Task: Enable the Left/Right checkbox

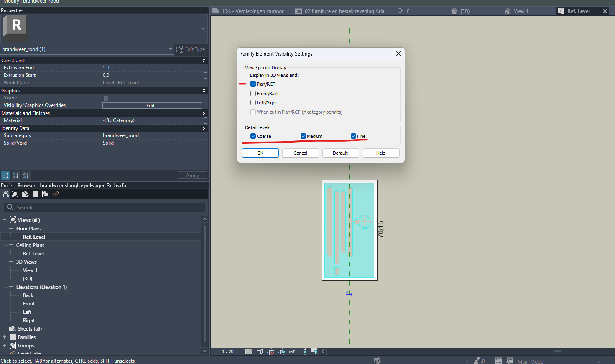Action: point(253,103)
